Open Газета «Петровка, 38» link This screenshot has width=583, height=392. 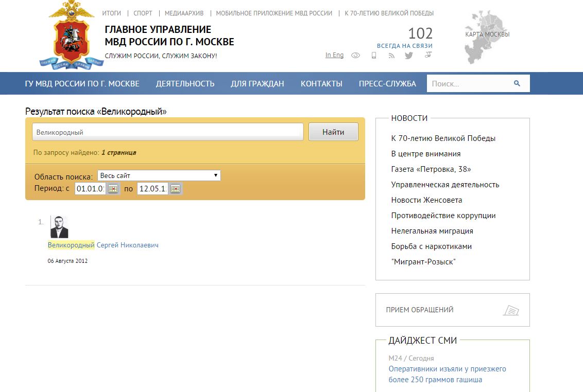click(431, 169)
